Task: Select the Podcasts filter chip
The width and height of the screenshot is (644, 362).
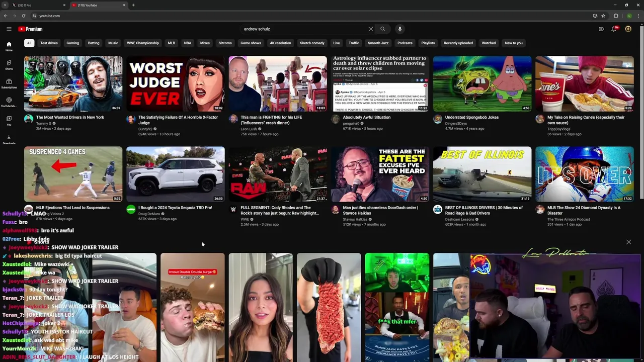Action: tap(405, 43)
